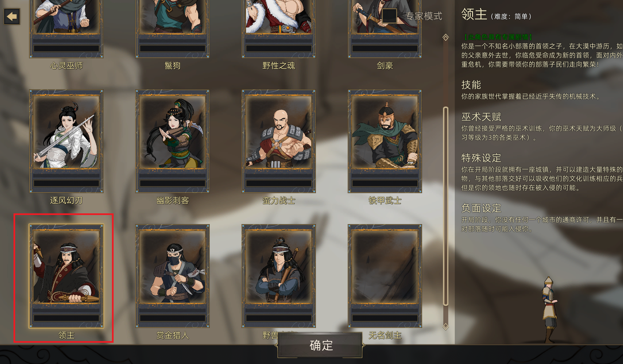This screenshot has width=623, height=364.
Task: Choose the 鬣狗 character card
Action: [x=173, y=29]
